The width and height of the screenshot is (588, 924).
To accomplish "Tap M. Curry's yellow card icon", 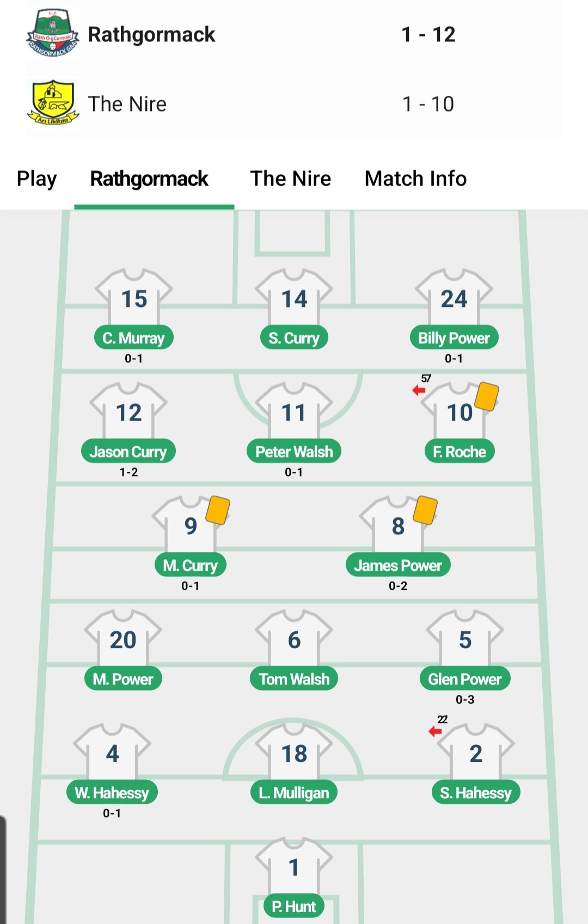I will point(218,510).
